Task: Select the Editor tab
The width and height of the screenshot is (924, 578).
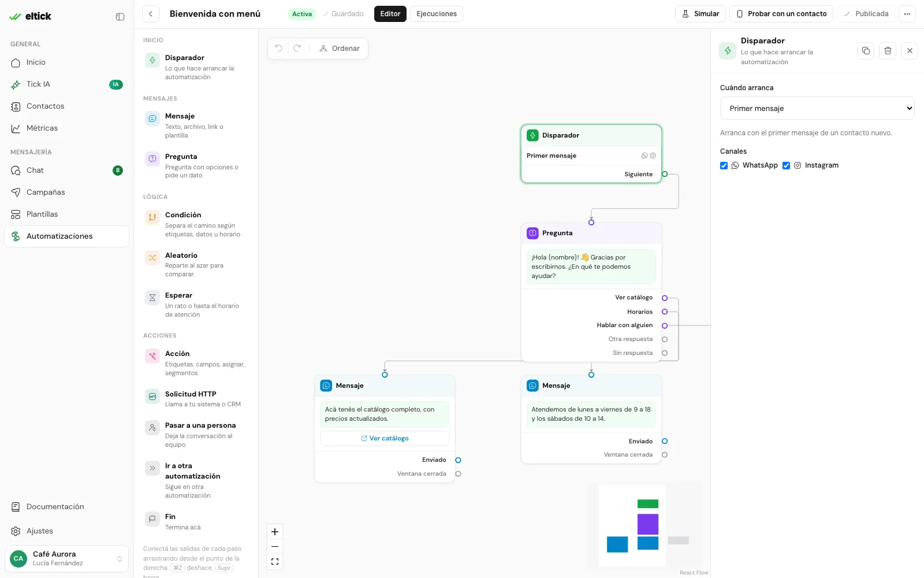Action: point(390,14)
